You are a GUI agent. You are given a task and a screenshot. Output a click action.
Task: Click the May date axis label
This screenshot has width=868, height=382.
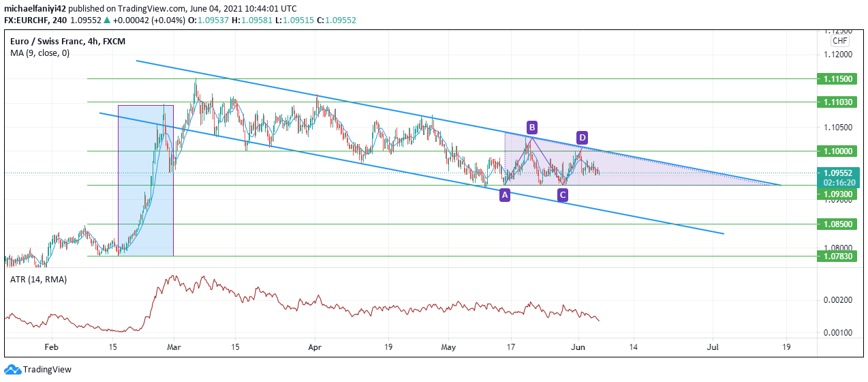click(448, 347)
